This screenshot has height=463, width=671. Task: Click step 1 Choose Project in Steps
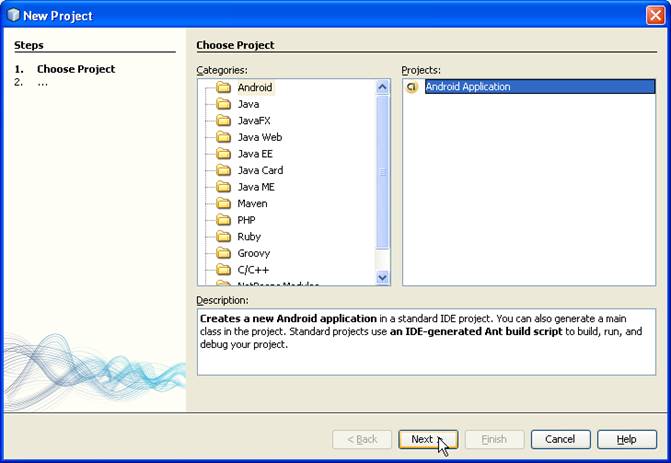pyautogui.click(x=76, y=69)
